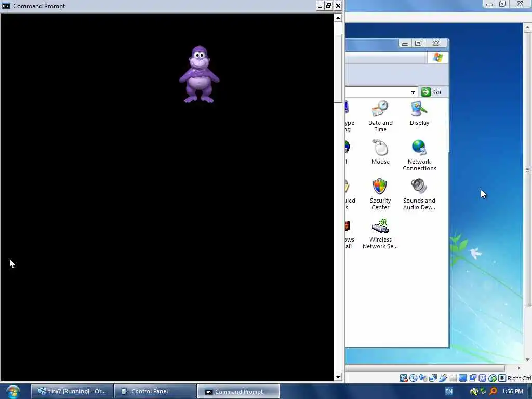532x399 pixels.
Task: Select the Command Prompt taskbar button
Action: click(238, 392)
